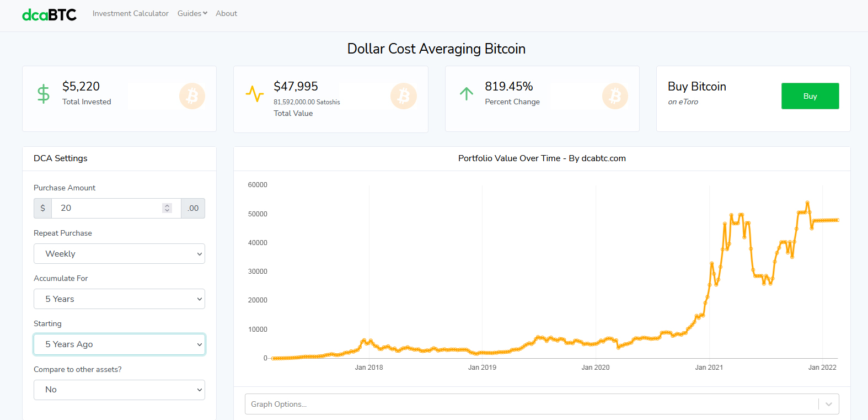
Task: Open the Guides menu
Action: point(192,13)
